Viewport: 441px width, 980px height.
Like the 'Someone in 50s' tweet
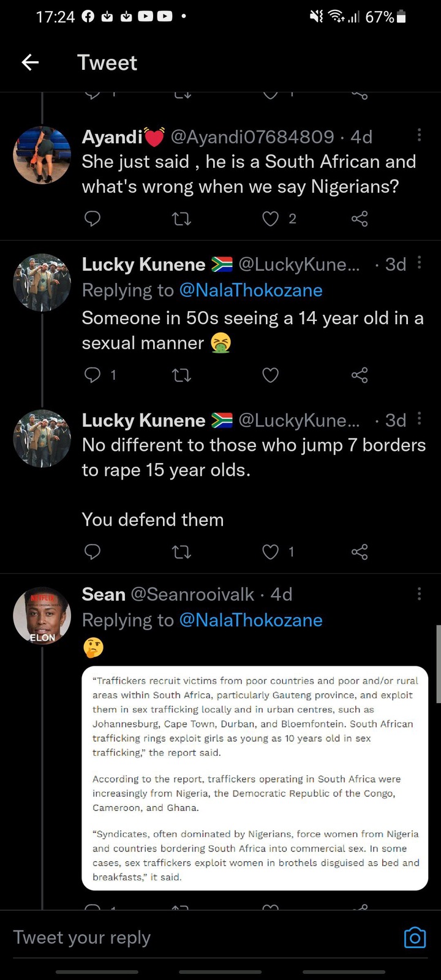[270, 375]
